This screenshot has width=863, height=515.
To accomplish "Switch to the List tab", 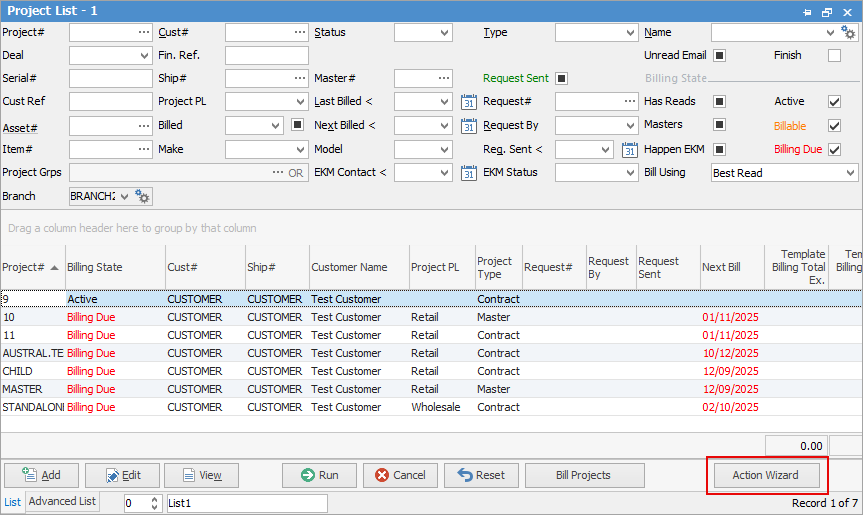I will 12,502.
